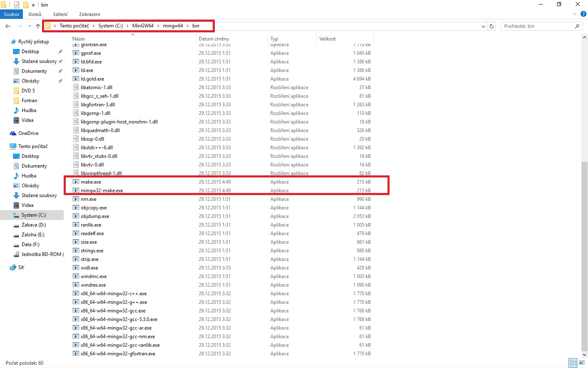Image resolution: width=588 pixels, height=368 pixels.
Task: Click the vertical scrollbar down arrow
Action: click(584, 355)
